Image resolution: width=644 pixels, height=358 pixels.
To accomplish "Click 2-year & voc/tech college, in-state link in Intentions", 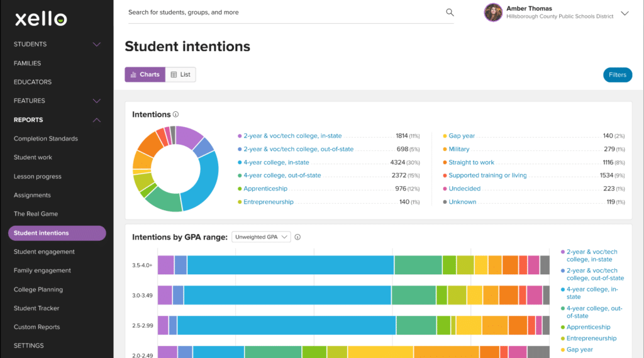I will (x=292, y=136).
